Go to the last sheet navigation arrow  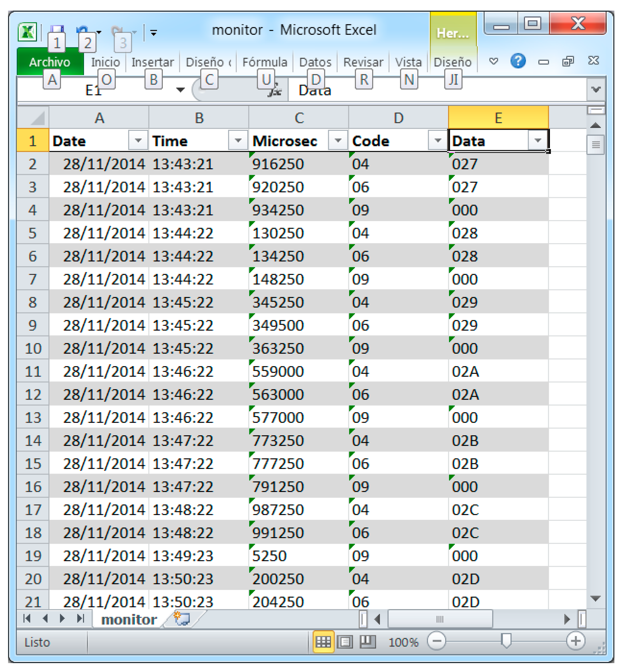(80, 619)
